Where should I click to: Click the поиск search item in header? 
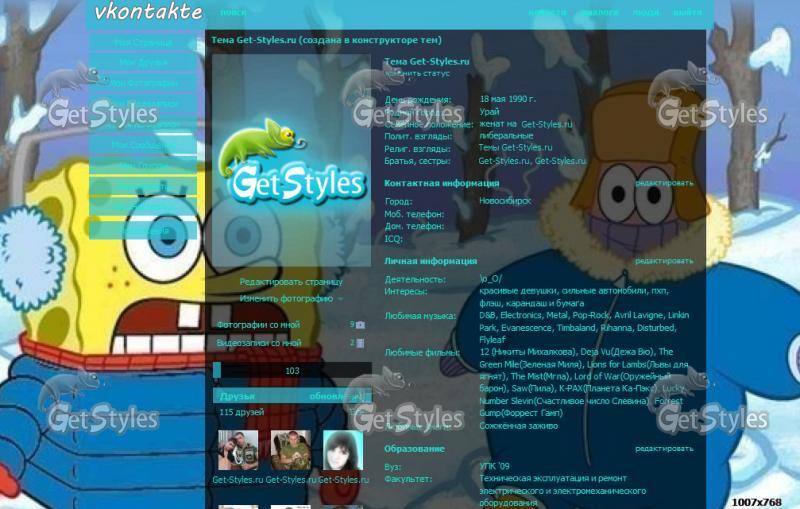coord(233,13)
